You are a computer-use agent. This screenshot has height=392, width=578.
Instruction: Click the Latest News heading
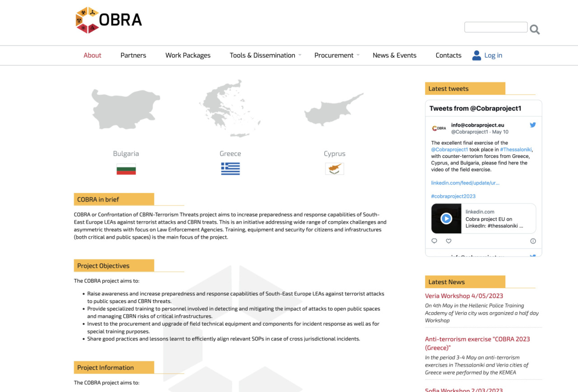coord(465,282)
